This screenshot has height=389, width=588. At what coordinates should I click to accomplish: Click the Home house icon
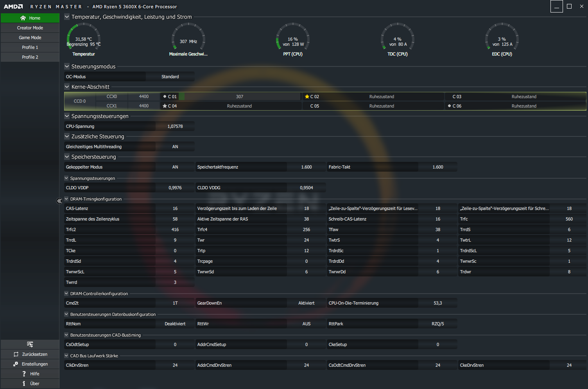pos(23,18)
